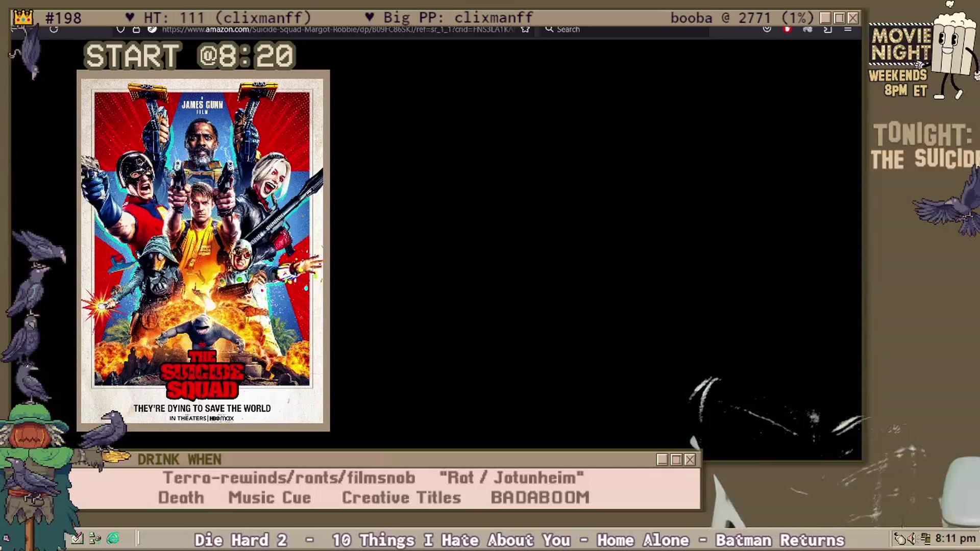
Task: Click the Movie Night popcorn logo
Action: click(923, 51)
